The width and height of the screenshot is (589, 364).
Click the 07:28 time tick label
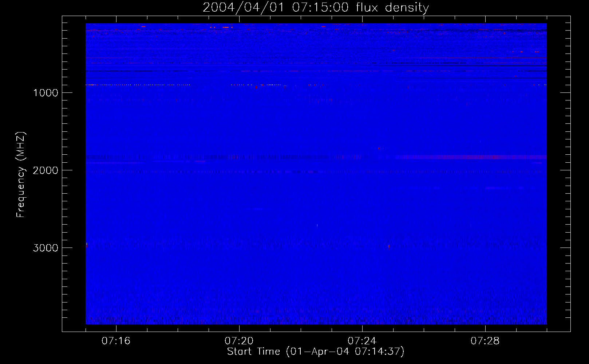click(x=485, y=341)
